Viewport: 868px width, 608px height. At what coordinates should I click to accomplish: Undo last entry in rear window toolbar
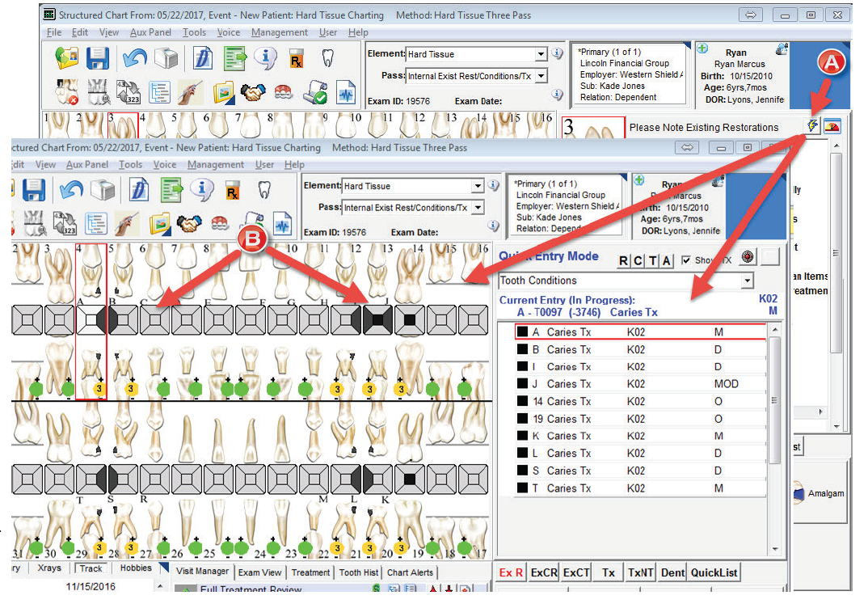click(134, 57)
